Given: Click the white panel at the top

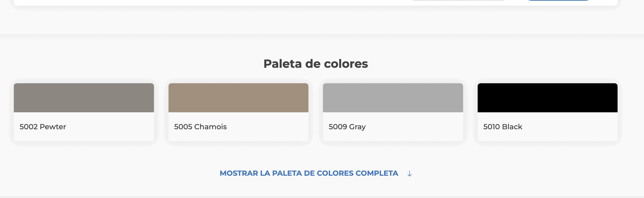Looking at the screenshot, I should [x=200, y=2].
